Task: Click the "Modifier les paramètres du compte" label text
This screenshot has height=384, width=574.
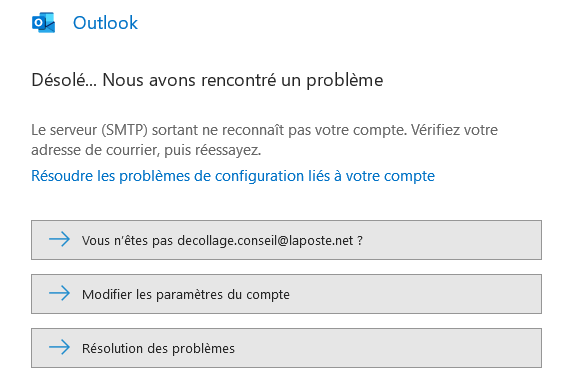Action: pyautogui.click(x=186, y=295)
